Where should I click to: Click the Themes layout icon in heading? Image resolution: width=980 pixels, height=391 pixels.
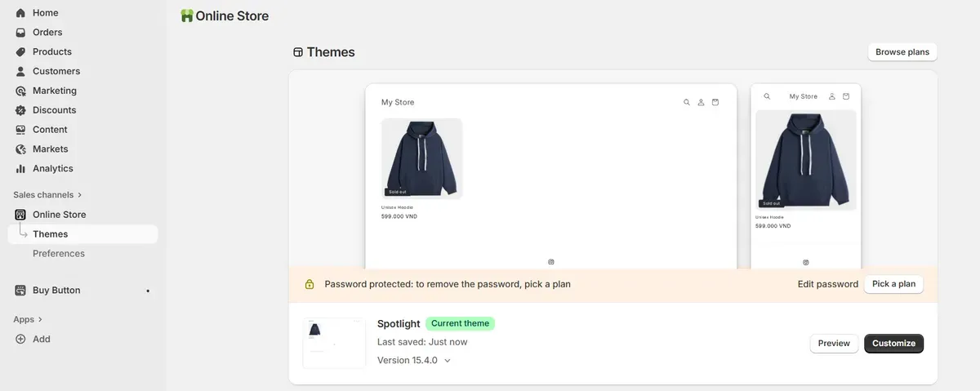(x=298, y=52)
